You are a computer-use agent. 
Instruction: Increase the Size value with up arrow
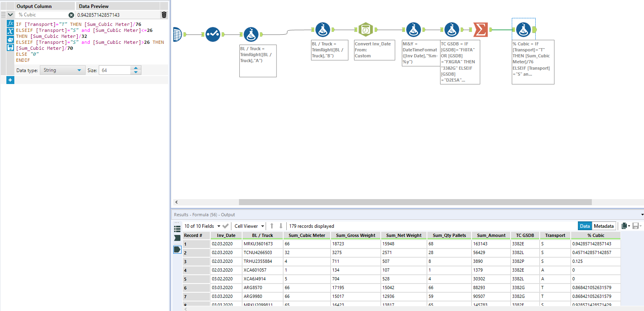pos(136,68)
